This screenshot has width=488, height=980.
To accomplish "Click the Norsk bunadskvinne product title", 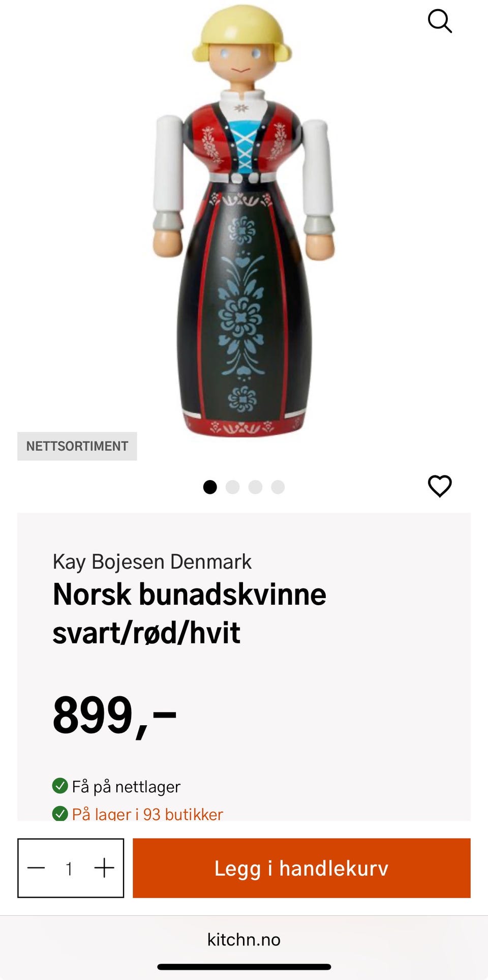I will [x=190, y=613].
